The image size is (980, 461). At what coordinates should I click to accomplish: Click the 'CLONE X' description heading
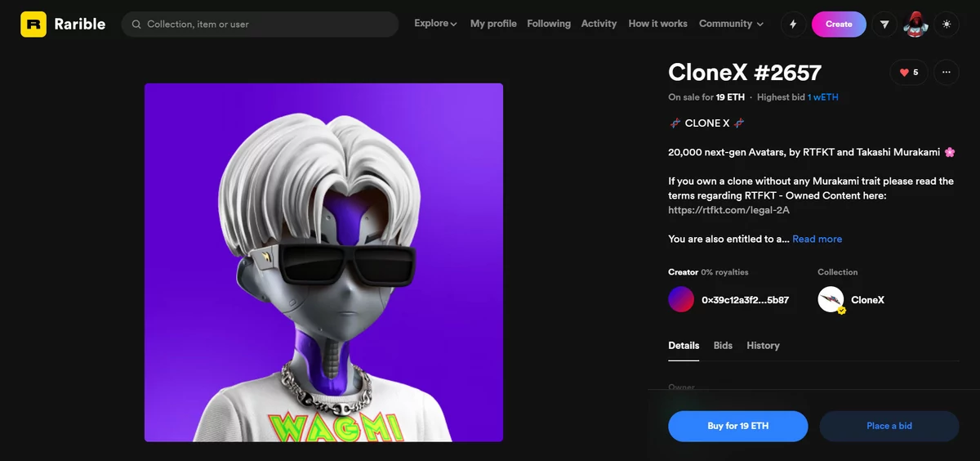tap(706, 123)
